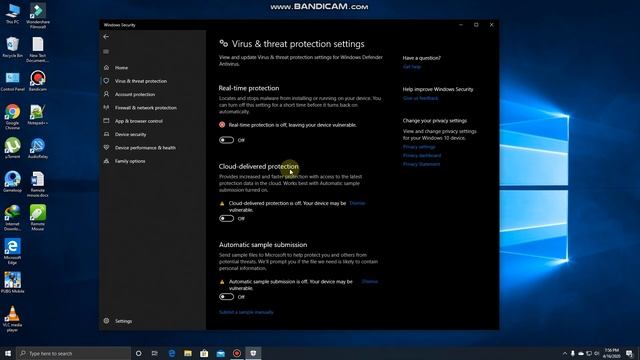Open Device performance & health page
640x360 pixels.
pos(145,148)
